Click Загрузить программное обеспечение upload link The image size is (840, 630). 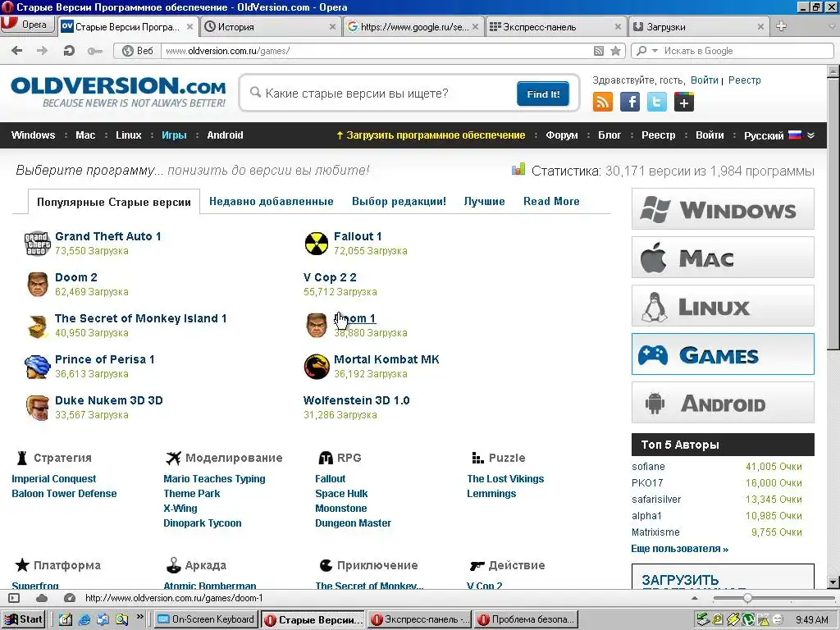pyautogui.click(x=431, y=135)
